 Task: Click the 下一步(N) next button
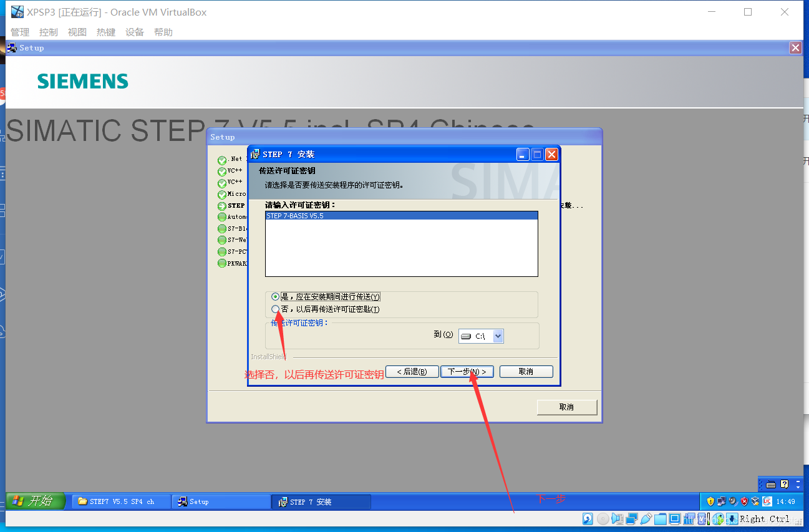467,372
